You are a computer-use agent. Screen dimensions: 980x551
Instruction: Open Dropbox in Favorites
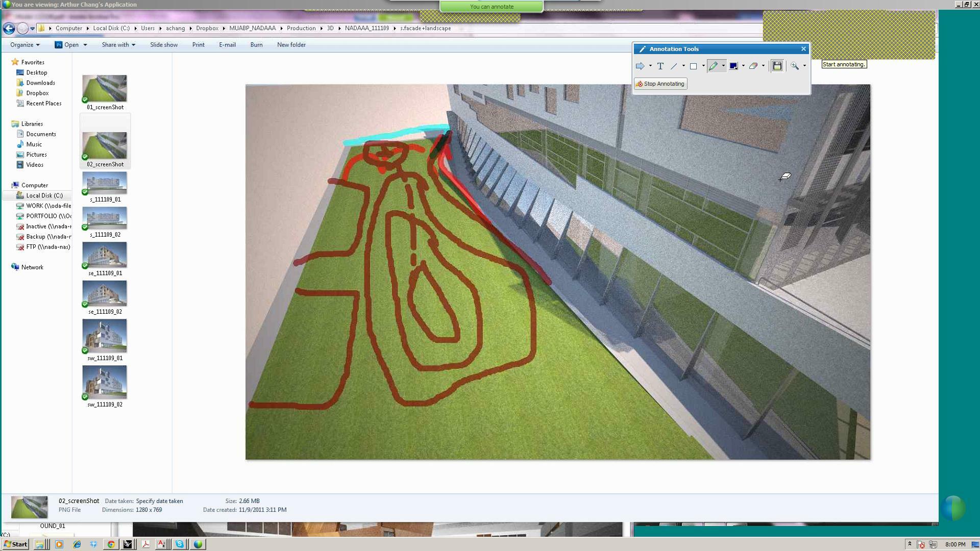coord(33,93)
